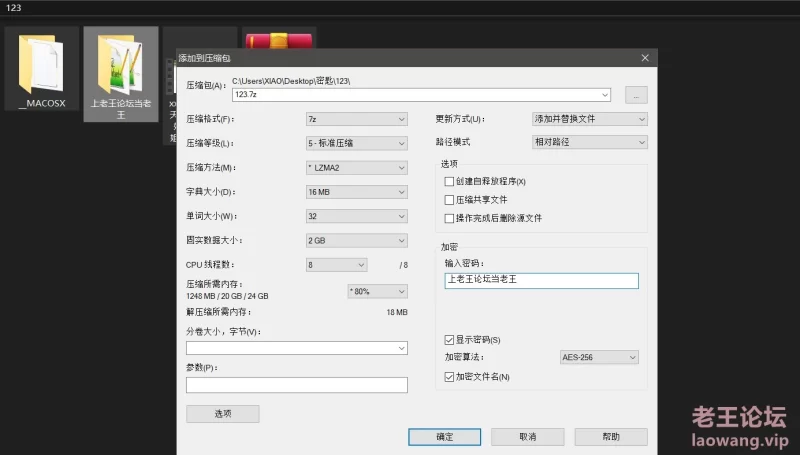This screenshot has height=455, width=800.
Task: Close the 添加到压缩包 dialog
Action: 645,58
